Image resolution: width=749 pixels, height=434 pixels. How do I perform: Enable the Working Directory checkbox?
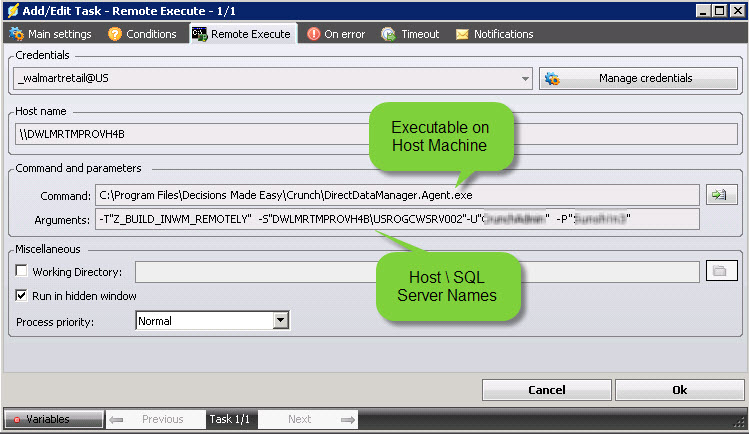click(22, 272)
